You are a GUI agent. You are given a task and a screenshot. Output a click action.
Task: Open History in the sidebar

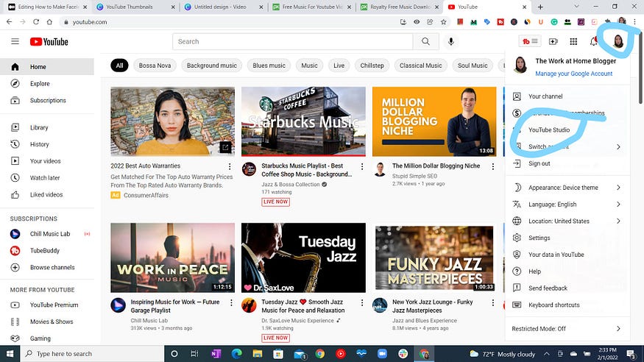click(47, 144)
